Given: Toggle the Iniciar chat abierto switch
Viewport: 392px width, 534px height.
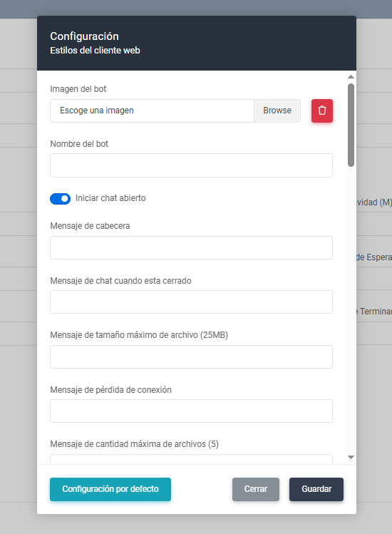Looking at the screenshot, I should click(61, 198).
